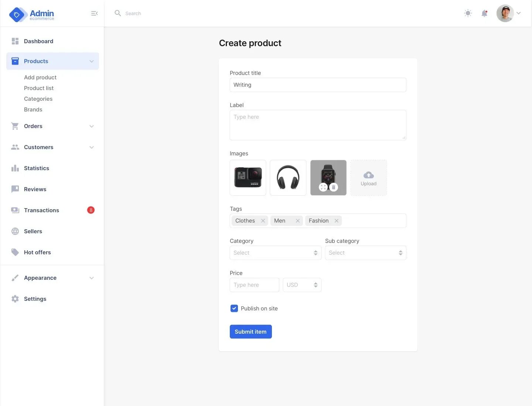Screen dimensions: 532x406
Task: Click the Reviews comment icon
Action: pyautogui.click(x=15, y=189)
